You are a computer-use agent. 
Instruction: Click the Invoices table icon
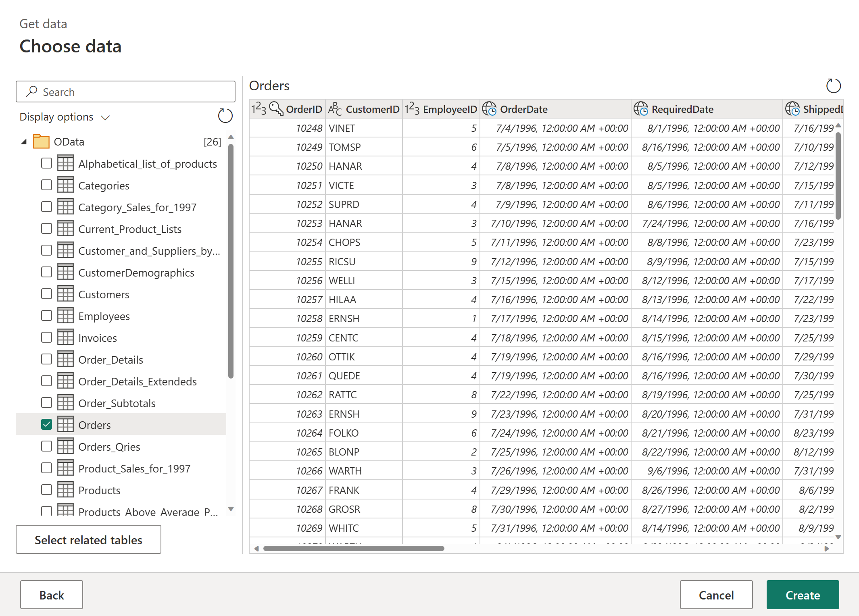click(x=65, y=337)
